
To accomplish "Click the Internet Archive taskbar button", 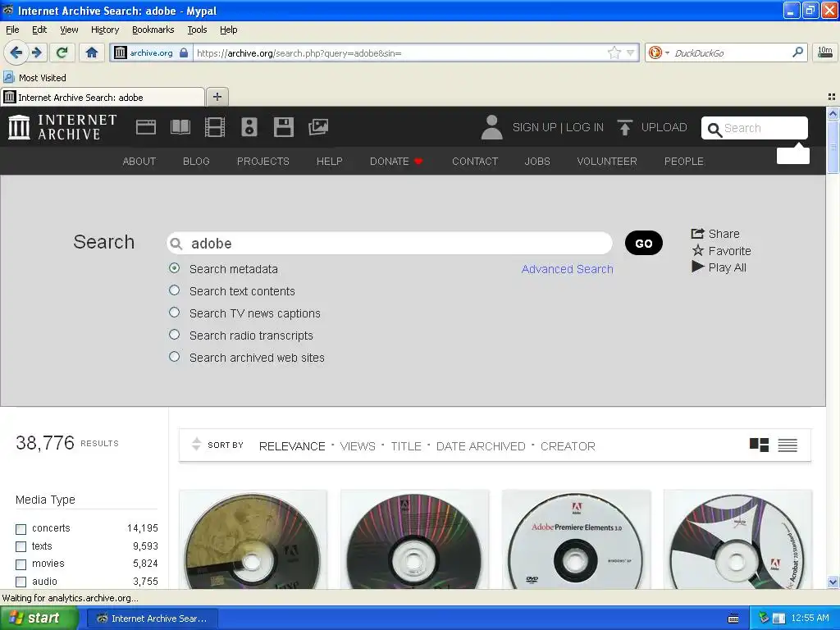I will 152,619.
